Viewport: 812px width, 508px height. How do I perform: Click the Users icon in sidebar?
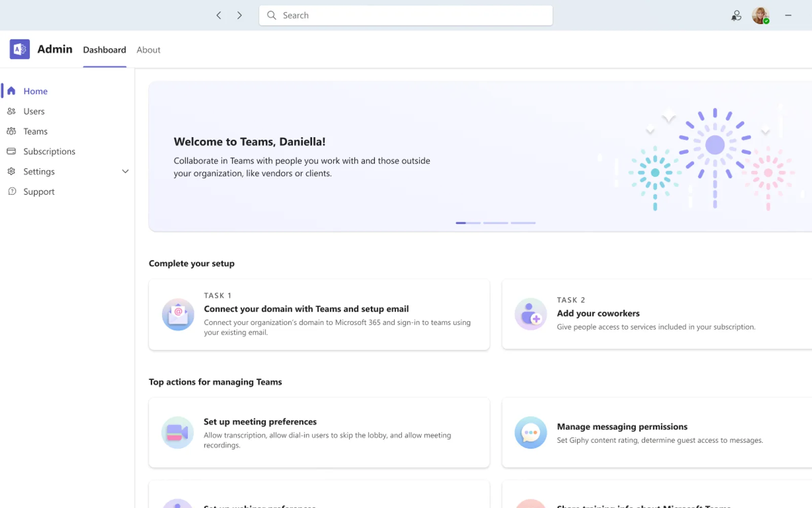(11, 111)
